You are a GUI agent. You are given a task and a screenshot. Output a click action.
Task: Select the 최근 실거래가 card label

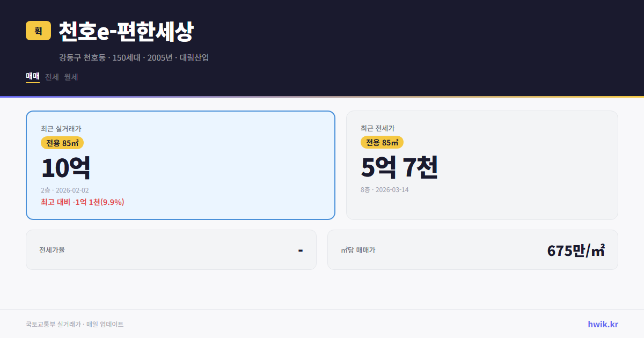(61, 129)
